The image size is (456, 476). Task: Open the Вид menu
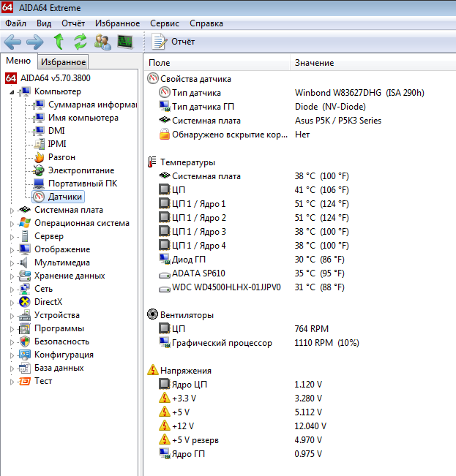coord(44,23)
